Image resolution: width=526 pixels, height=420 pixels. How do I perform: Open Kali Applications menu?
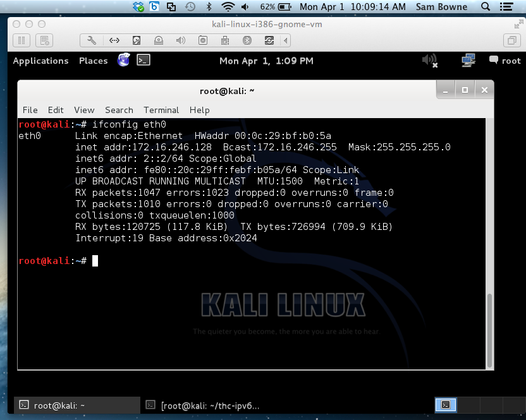click(40, 61)
